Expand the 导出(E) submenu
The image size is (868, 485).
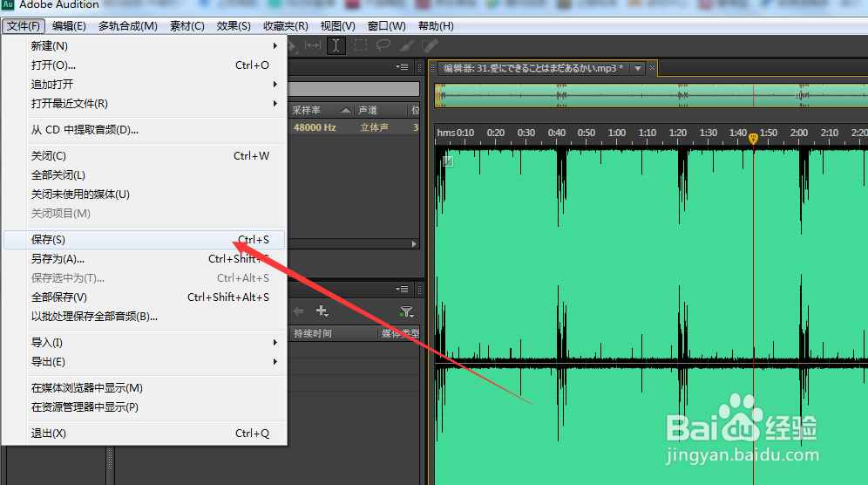click(275, 361)
